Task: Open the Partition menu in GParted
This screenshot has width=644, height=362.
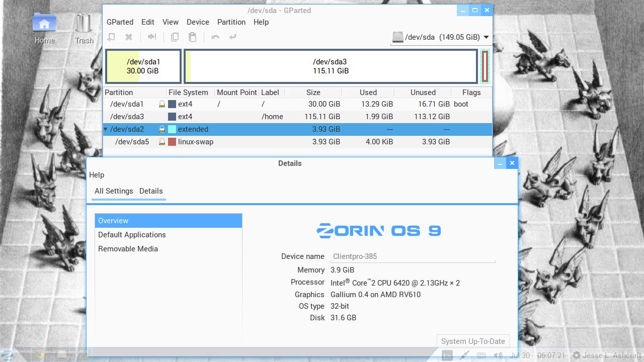Action: pyautogui.click(x=231, y=22)
